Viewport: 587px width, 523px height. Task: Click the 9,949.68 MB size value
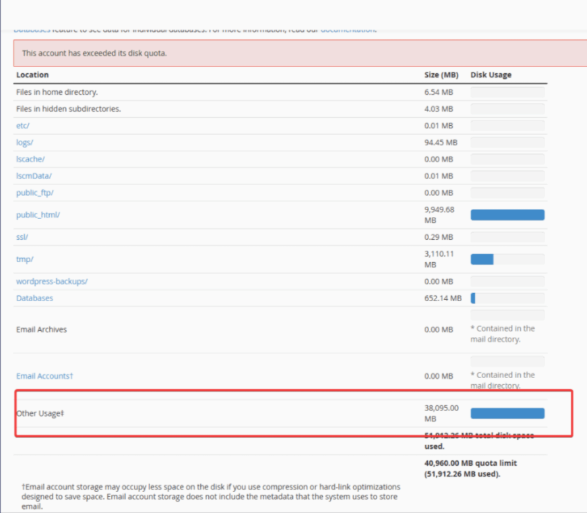[x=439, y=215]
